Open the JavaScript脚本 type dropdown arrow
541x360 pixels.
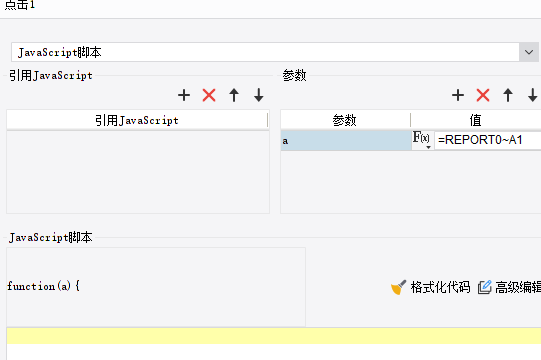(x=529, y=52)
